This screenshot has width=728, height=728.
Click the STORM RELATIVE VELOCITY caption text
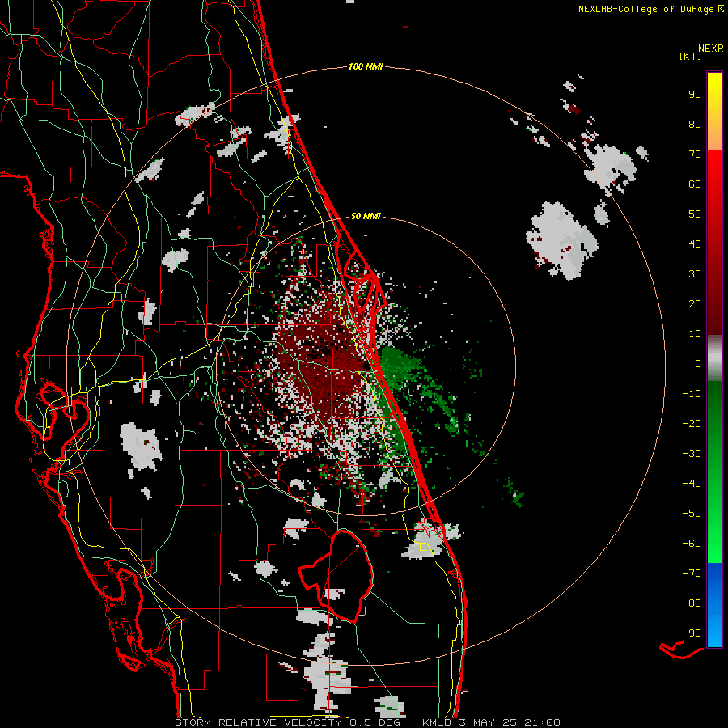(x=259, y=722)
